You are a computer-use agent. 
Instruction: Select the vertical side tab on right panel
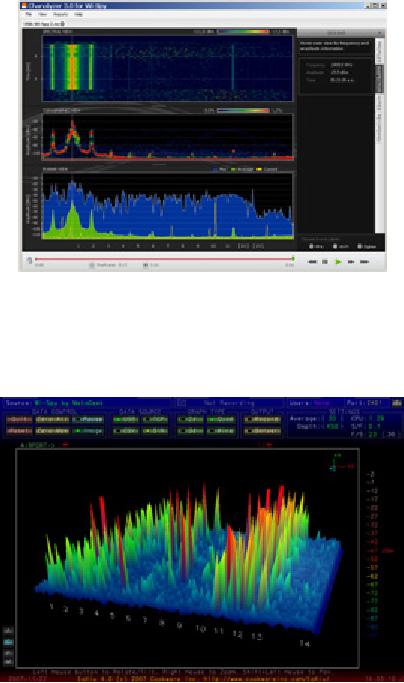379,79
